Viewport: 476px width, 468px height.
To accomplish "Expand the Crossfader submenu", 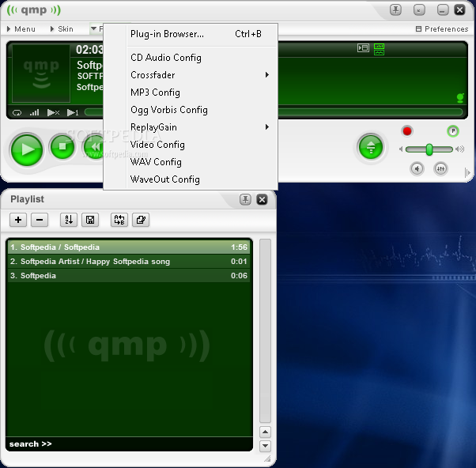I will pos(191,75).
